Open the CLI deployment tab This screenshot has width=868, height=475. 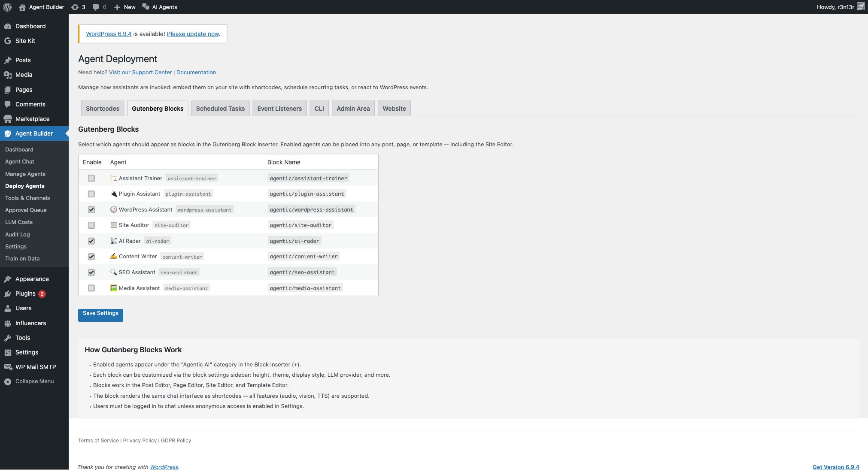pos(319,108)
